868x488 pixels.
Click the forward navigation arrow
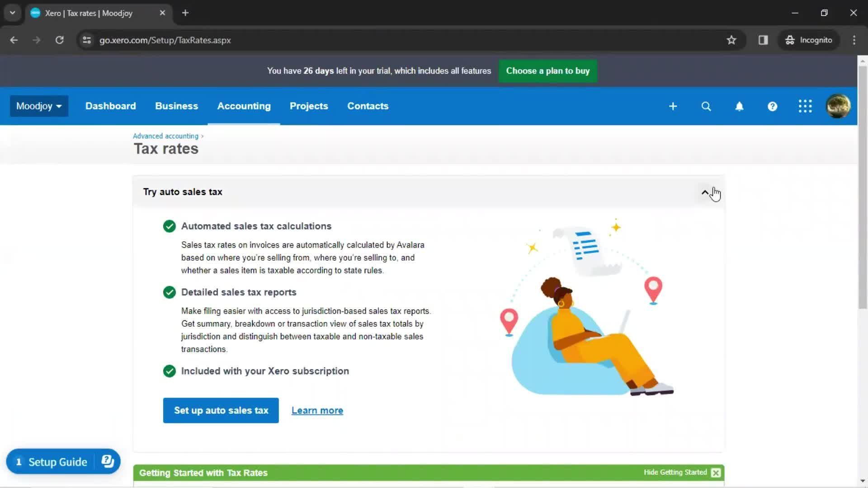37,40
